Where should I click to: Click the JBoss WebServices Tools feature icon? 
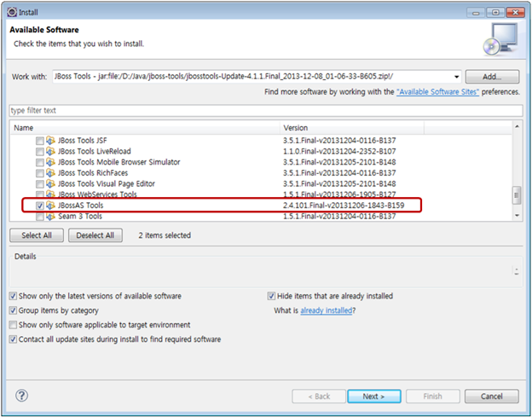pos(50,194)
